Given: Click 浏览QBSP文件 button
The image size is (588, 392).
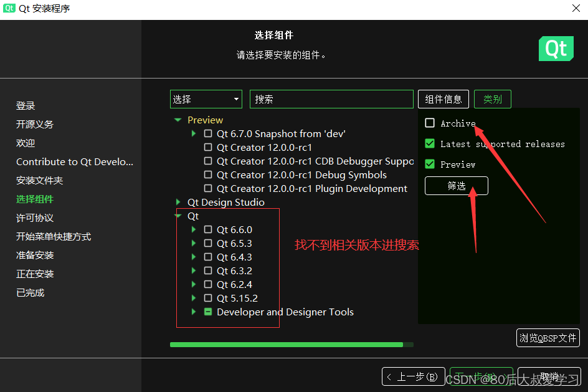Looking at the screenshot, I should (x=548, y=338).
